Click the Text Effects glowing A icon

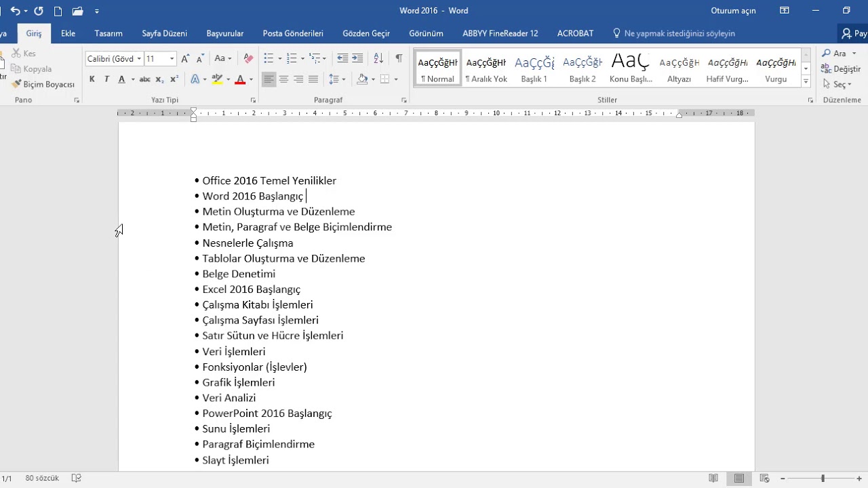tap(195, 79)
